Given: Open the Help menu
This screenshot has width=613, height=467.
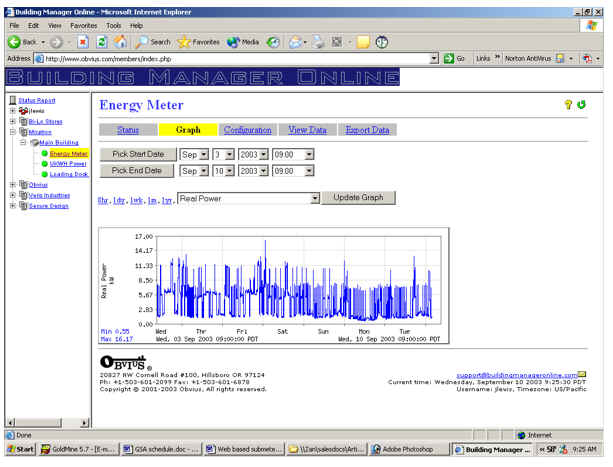Looking at the screenshot, I should (136, 26).
